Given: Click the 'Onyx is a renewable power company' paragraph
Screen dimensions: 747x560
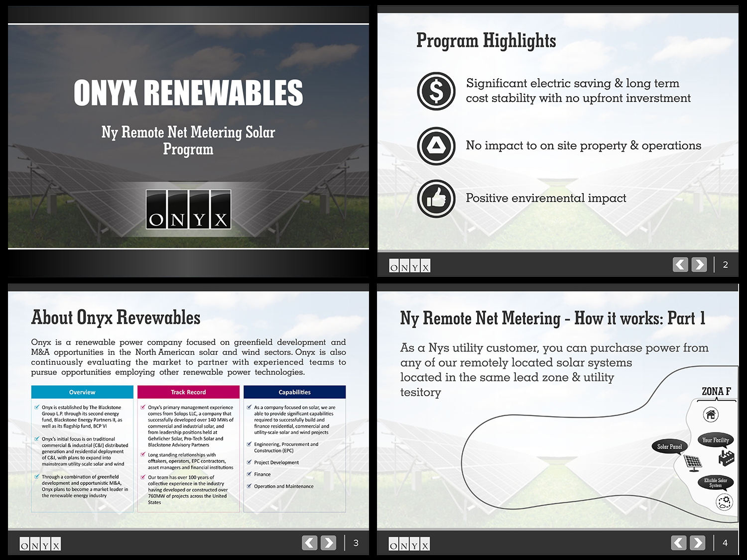Looking at the screenshot, I should coord(188,357).
